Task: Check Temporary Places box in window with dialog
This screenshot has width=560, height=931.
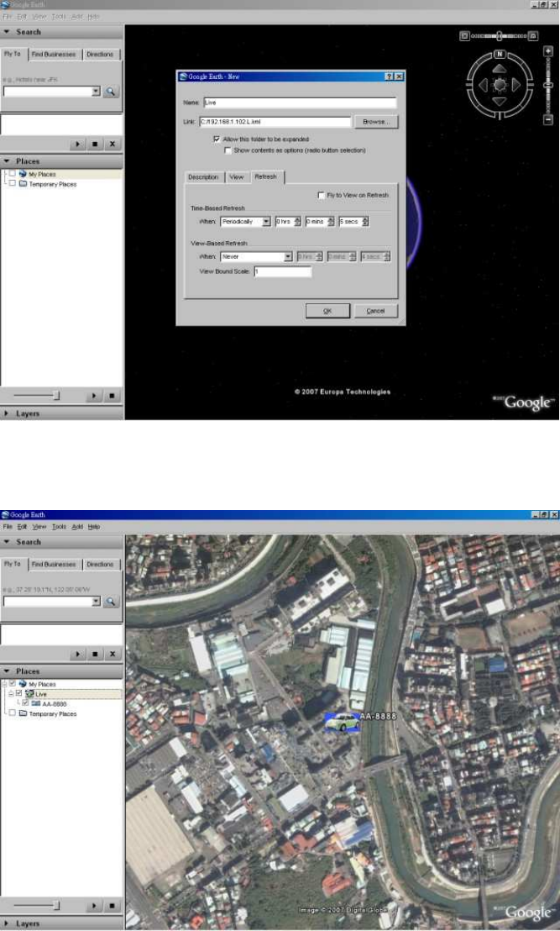Action: point(13,184)
